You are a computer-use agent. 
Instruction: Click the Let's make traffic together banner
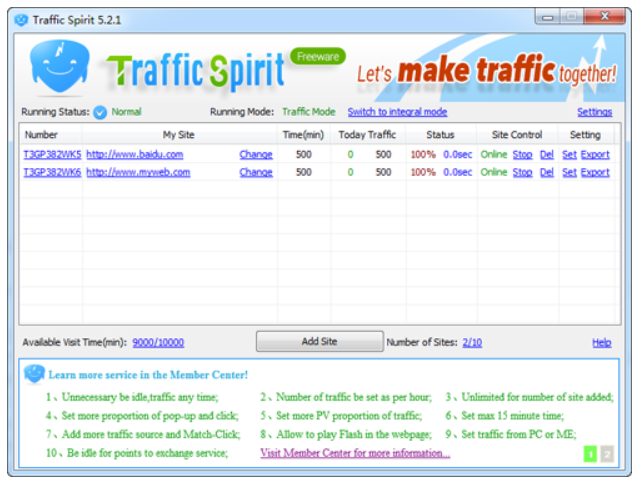(486, 71)
